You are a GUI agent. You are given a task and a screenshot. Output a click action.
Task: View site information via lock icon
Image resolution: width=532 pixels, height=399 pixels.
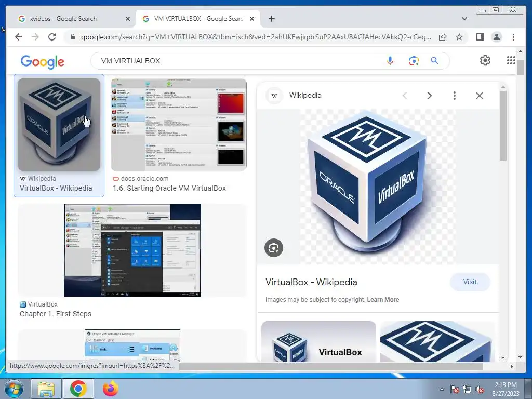pos(73,37)
